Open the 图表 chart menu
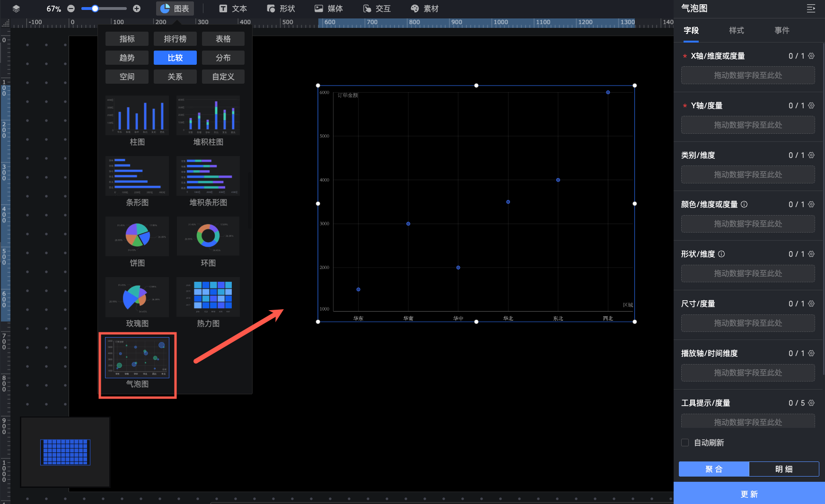 tap(175, 9)
